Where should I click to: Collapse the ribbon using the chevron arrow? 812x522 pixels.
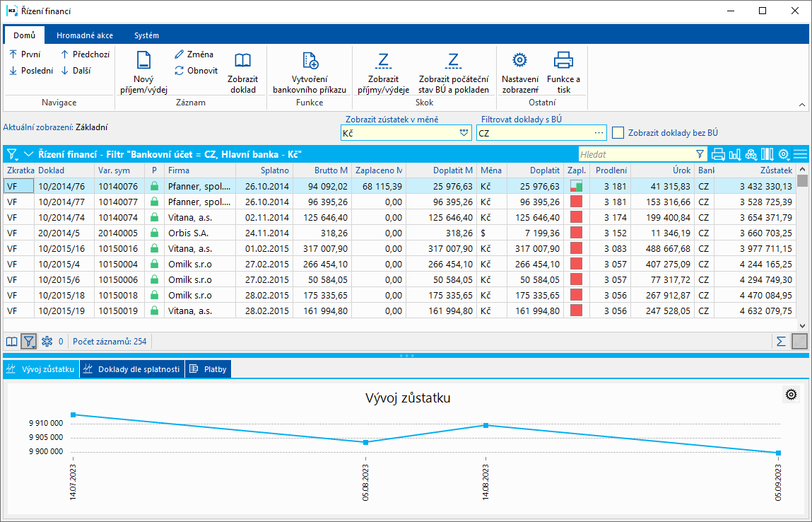(x=802, y=105)
